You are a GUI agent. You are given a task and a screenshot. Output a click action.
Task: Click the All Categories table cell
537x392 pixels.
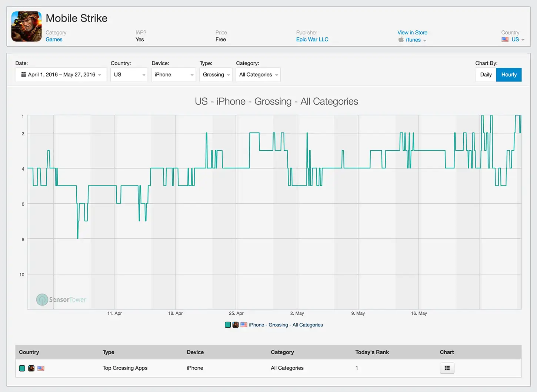pyautogui.click(x=287, y=368)
